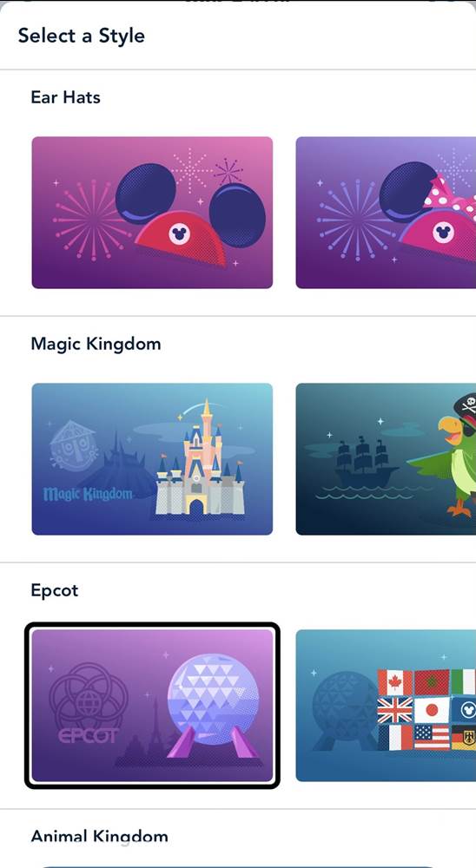Viewport: 476px width, 868px height.
Task: Click the Magic Kingdom wordmark on the castle card
Action: 88,494
